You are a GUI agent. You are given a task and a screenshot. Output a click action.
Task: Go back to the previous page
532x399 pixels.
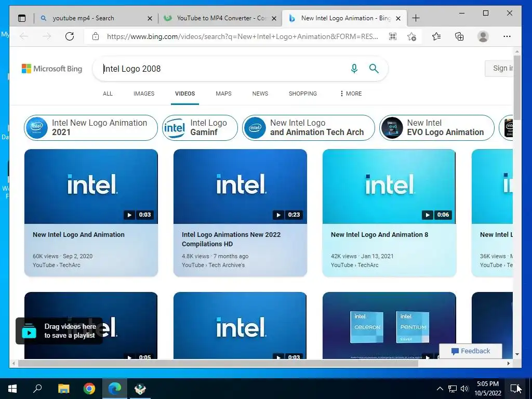pos(24,36)
